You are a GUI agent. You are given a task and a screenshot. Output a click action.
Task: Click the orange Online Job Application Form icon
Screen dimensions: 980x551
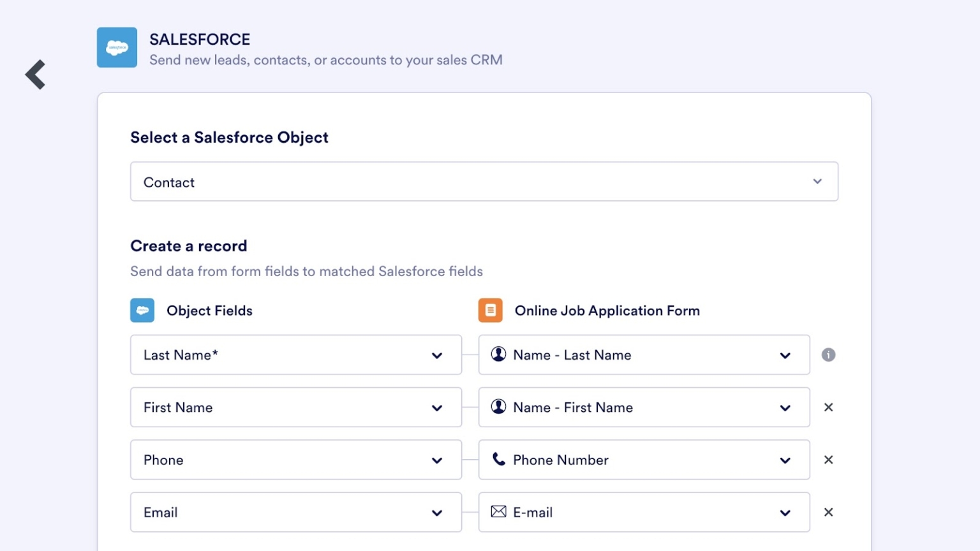490,310
